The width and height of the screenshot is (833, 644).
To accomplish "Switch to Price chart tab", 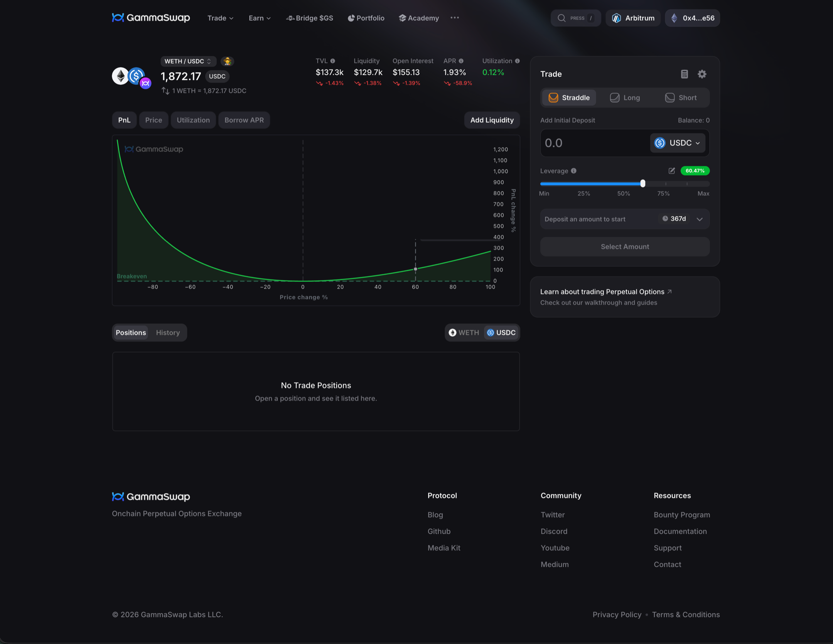I will click(153, 120).
